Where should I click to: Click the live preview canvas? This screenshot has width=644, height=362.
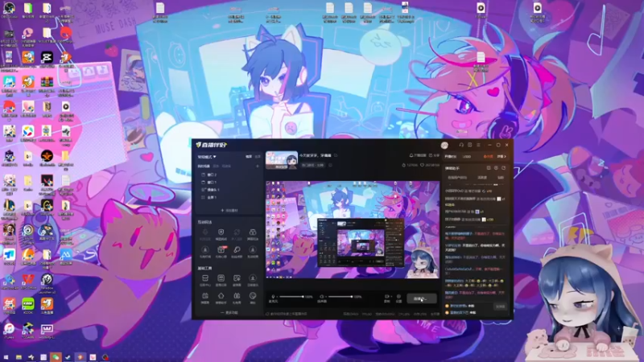pos(353,230)
